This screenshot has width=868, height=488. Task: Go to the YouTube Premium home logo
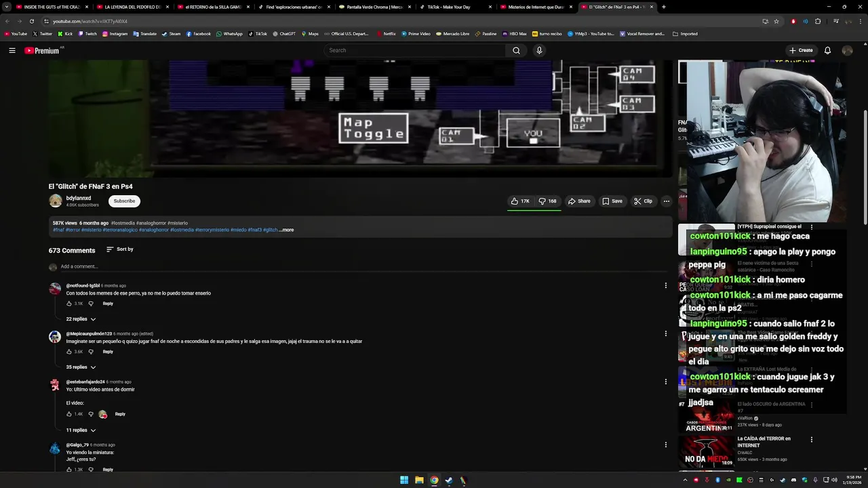(42, 51)
